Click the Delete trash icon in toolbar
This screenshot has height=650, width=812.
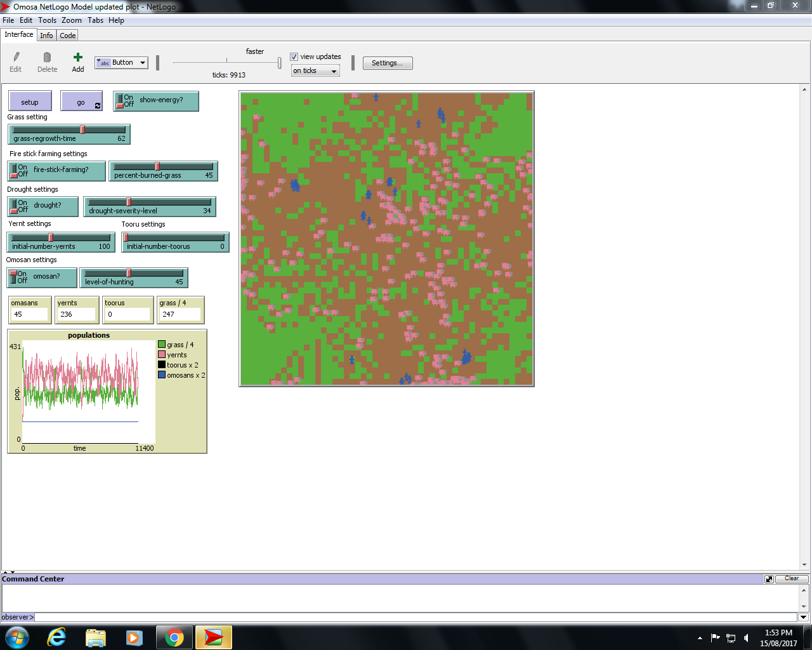tap(47, 57)
